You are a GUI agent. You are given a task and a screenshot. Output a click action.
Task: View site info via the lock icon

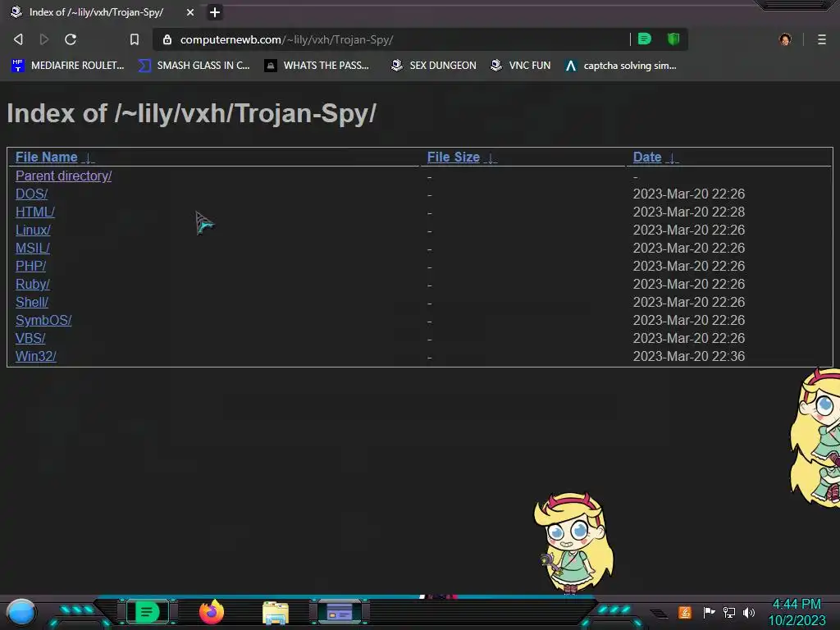(x=167, y=39)
